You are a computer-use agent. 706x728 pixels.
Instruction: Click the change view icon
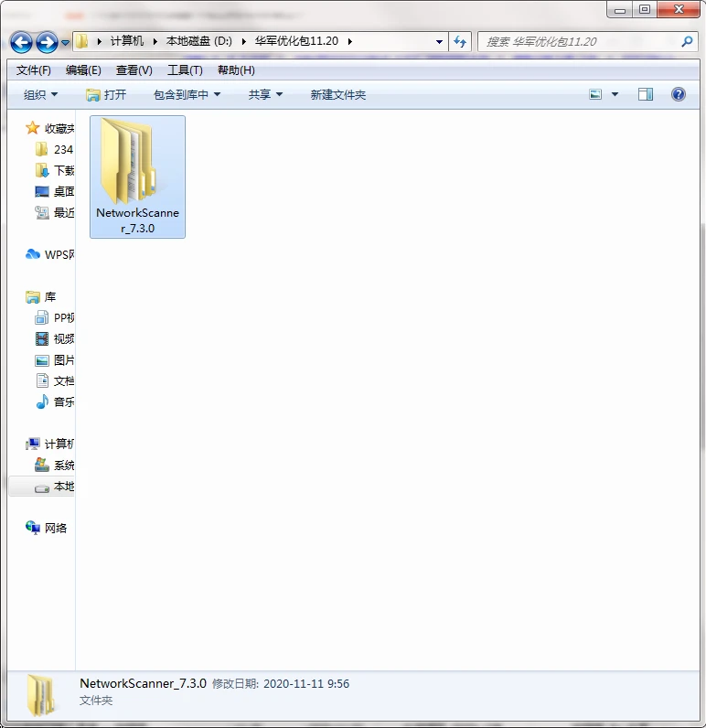click(596, 94)
